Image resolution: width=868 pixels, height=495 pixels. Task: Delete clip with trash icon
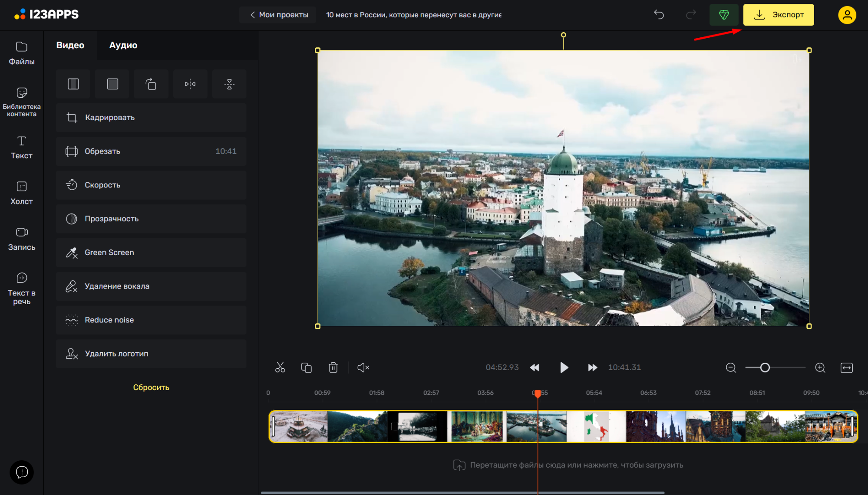[x=333, y=367]
